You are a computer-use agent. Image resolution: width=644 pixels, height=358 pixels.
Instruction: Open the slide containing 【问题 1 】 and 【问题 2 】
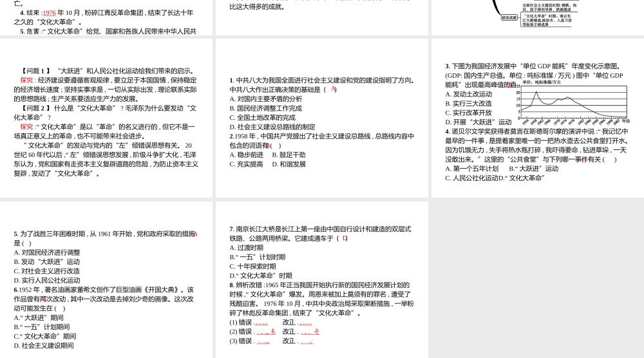pos(106,118)
